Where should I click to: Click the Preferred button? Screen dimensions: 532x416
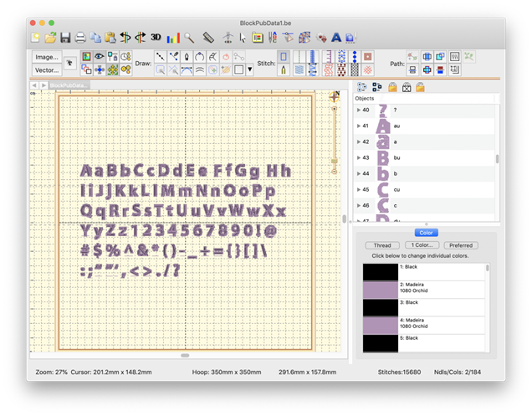[x=461, y=245]
